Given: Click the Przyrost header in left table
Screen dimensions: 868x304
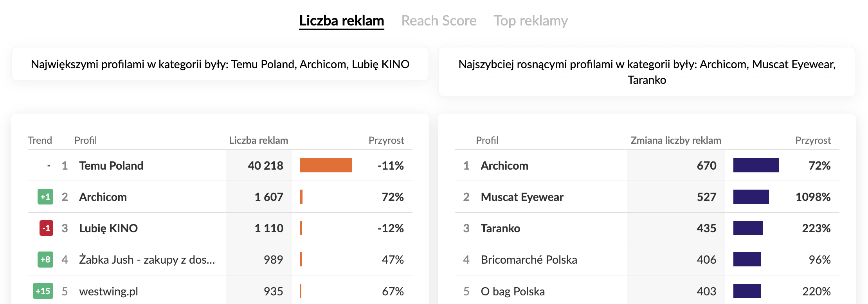Looking at the screenshot, I should [386, 140].
